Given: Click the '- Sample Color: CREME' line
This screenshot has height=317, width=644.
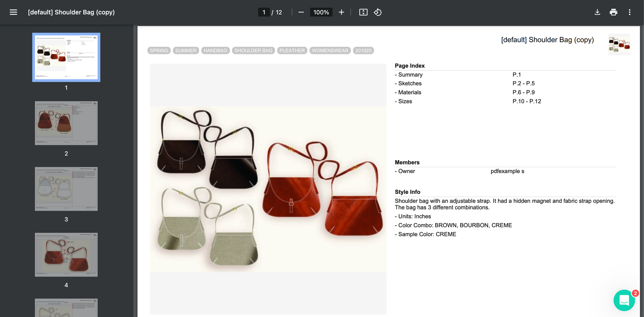Looking at the screenshot, I should [x=425, y=234].
